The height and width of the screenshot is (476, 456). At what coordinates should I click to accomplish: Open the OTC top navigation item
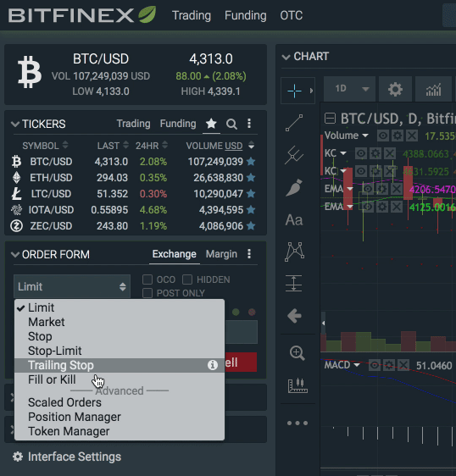click(291, 15)
